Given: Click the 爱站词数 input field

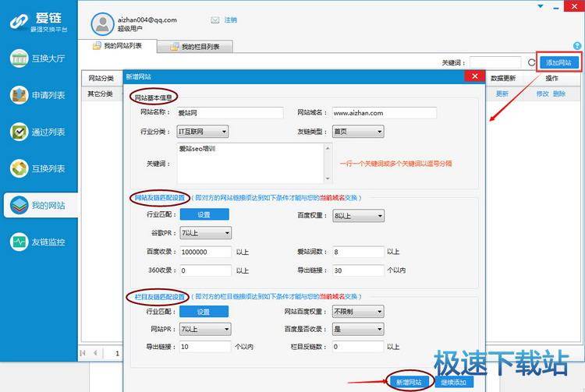Looking at the screenshot, I should (358, 252).
